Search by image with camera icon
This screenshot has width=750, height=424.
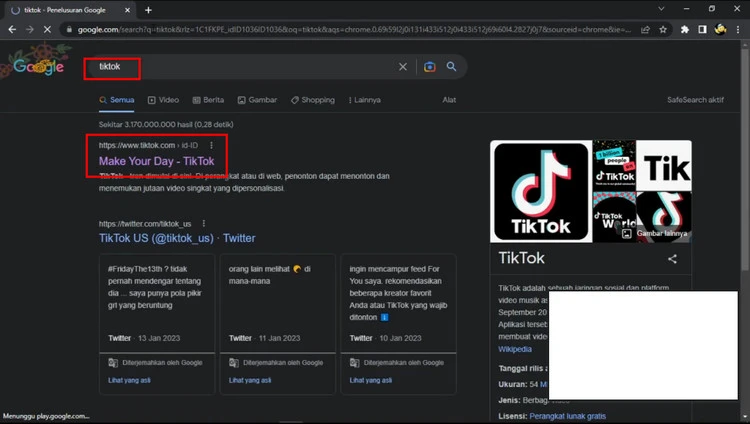(430, 67)
